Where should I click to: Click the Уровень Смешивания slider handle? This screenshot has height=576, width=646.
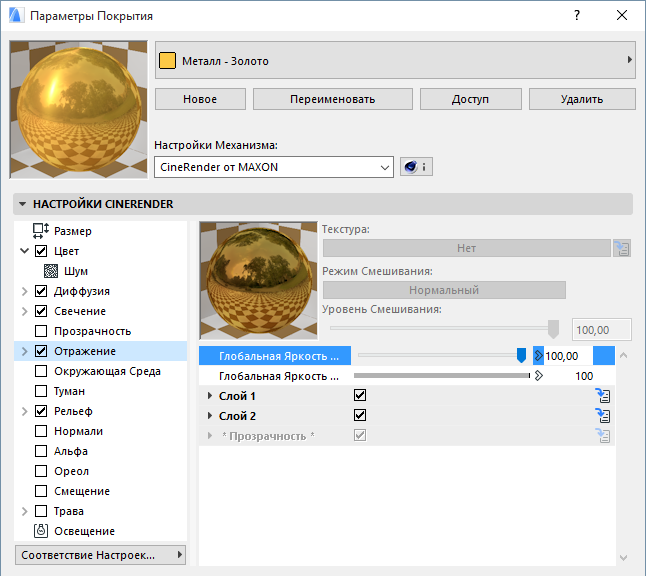tap(553, 329)
